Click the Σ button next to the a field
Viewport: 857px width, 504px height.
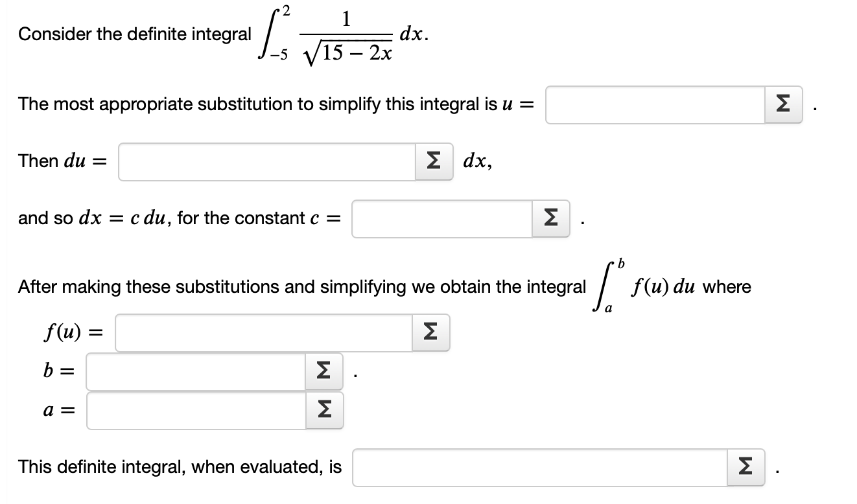pos(323,409)
